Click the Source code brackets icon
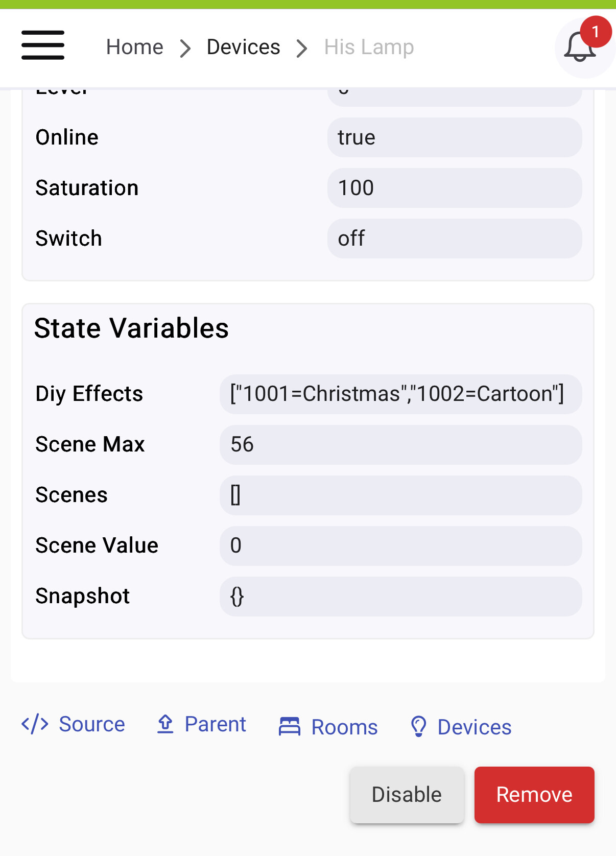Viewport: 616px width, 856px height. (35, 724)
